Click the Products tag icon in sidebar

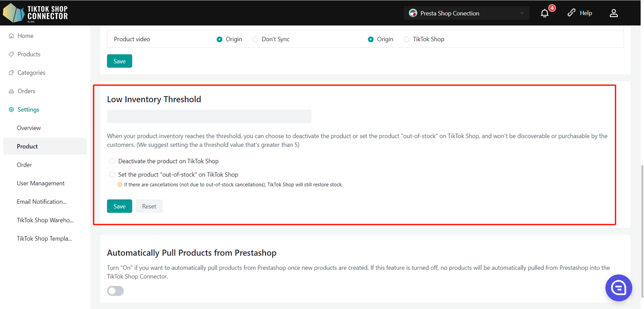point(11,54)
